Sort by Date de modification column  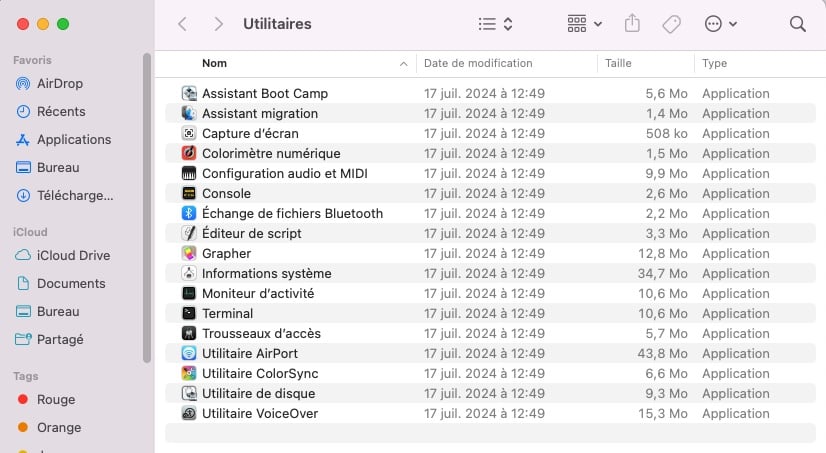coord(478,63)
